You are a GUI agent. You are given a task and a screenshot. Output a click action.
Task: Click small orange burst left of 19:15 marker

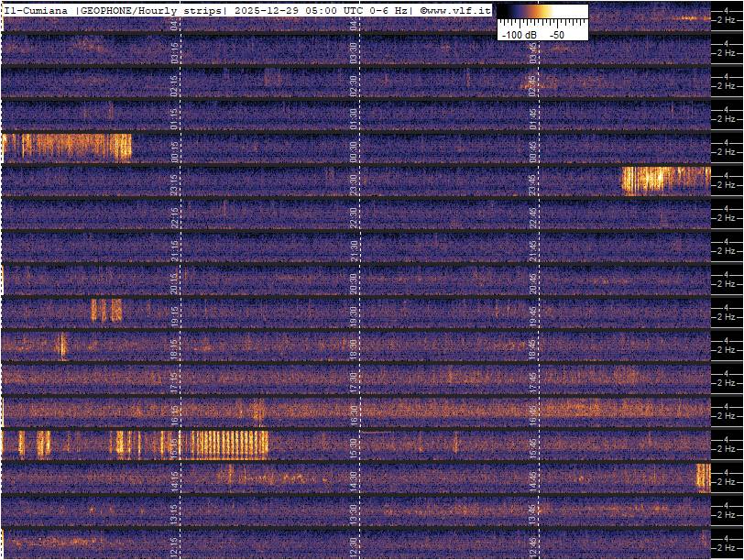[x=105, y=311]
